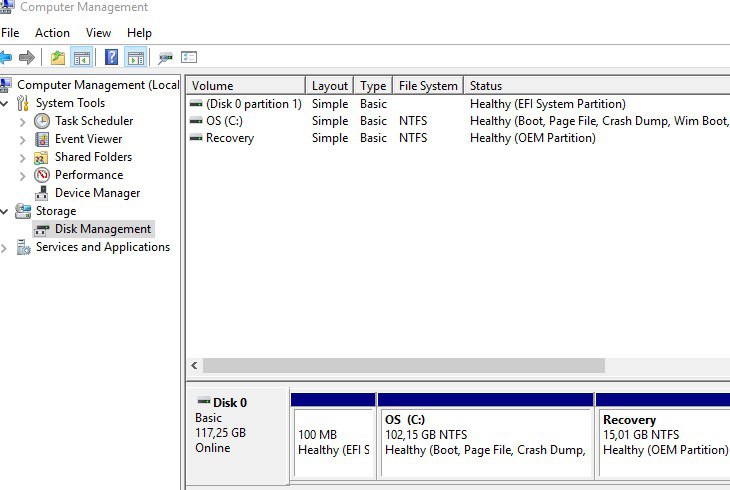Click the Disk Management drive icon
The width and height of the screenshot is (730, 490).
[x=42, y=229]
